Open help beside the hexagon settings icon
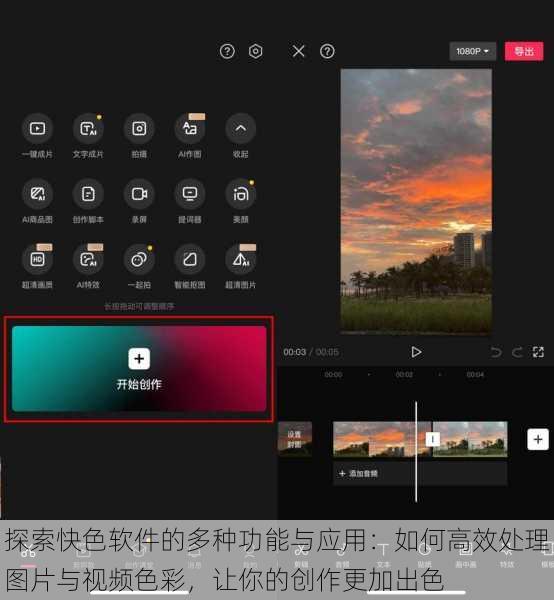 click(x=227, y=51)
